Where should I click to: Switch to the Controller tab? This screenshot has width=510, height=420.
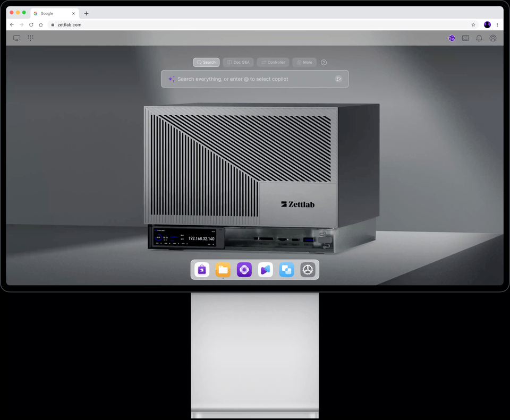pos(273,63)
